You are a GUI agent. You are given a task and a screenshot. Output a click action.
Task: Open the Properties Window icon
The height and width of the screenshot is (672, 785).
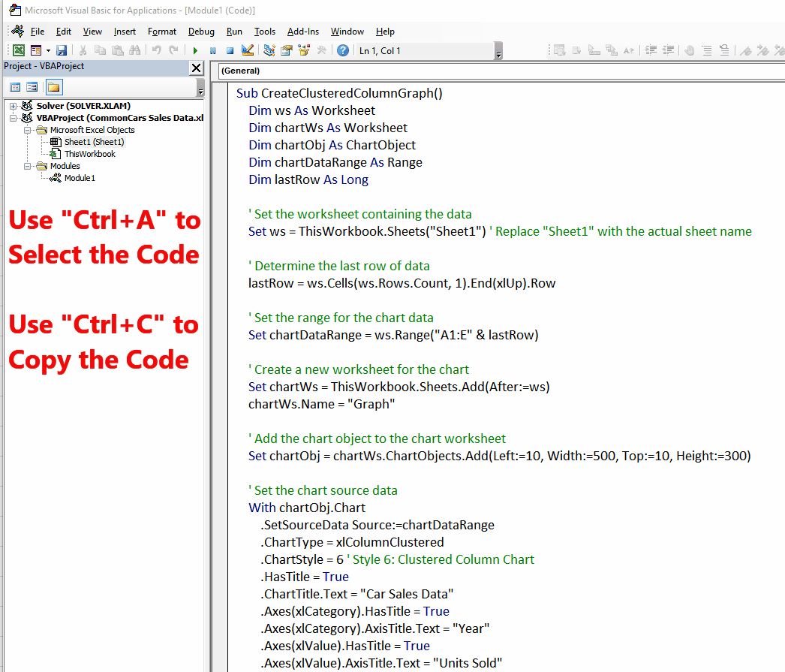pos(287,50)
